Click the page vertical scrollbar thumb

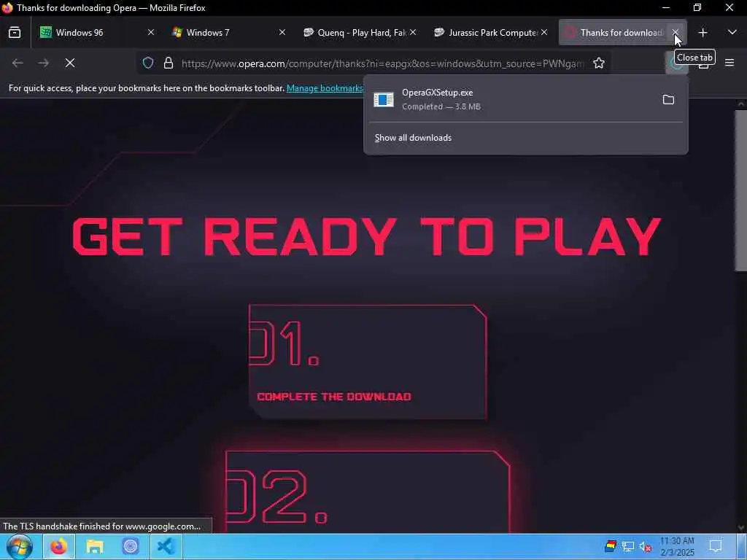click(741, 190)
